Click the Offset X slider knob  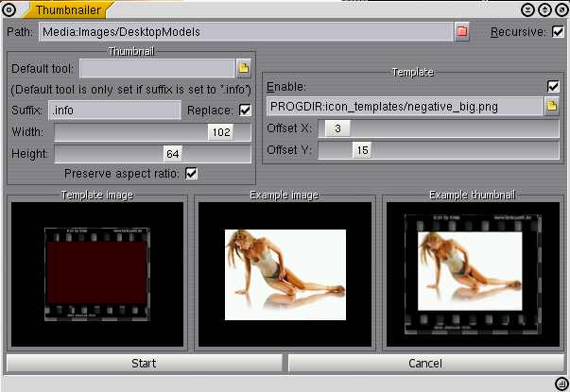click(x=337, y=128)
